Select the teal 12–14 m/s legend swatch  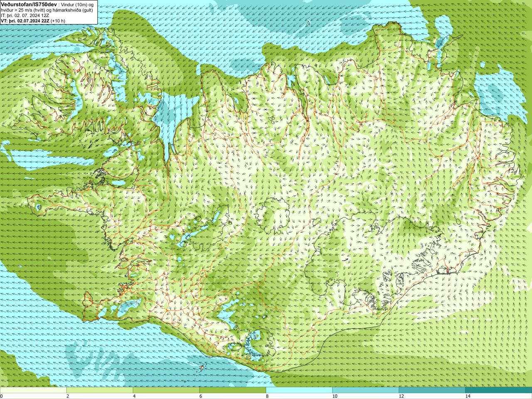click(x=432, y=390)
